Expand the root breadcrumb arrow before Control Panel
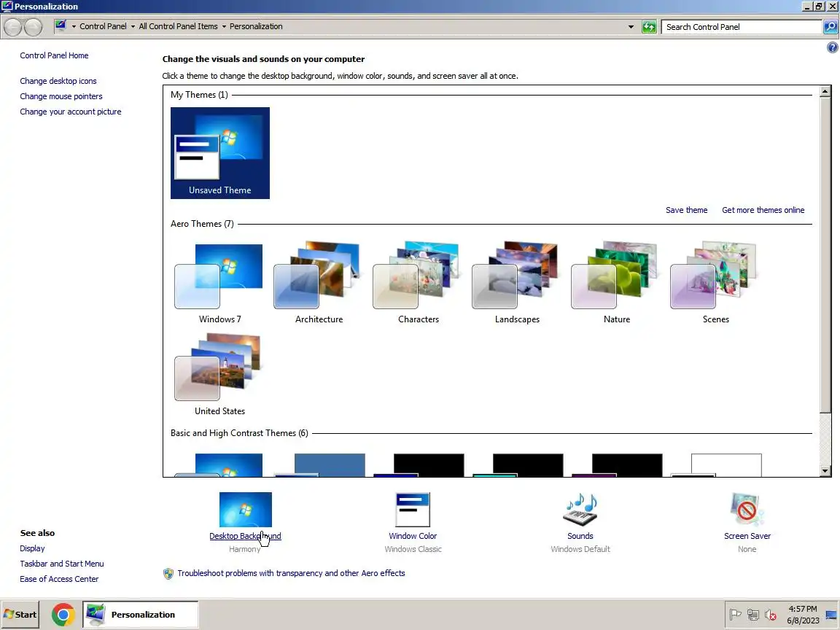Viewport: 840px width, 630px height. click(74, 26)
